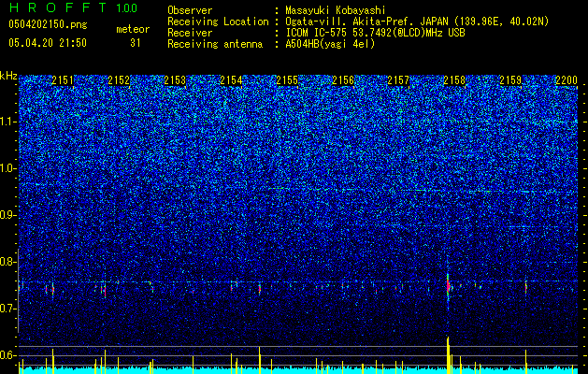Click the Receiving antenna label
This screenshot has width=588, height=374.
click(215, 44)
